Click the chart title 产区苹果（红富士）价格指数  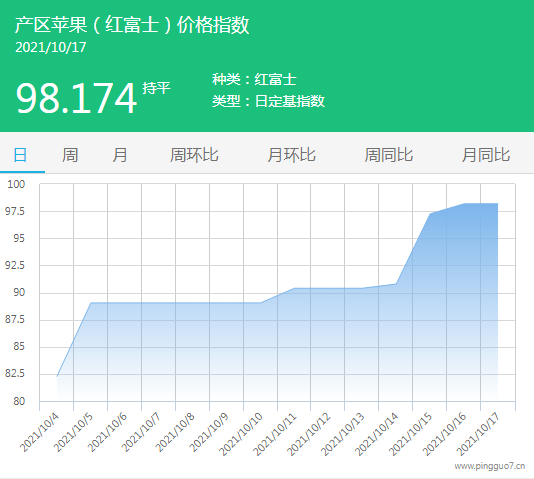tap(132, 25)
